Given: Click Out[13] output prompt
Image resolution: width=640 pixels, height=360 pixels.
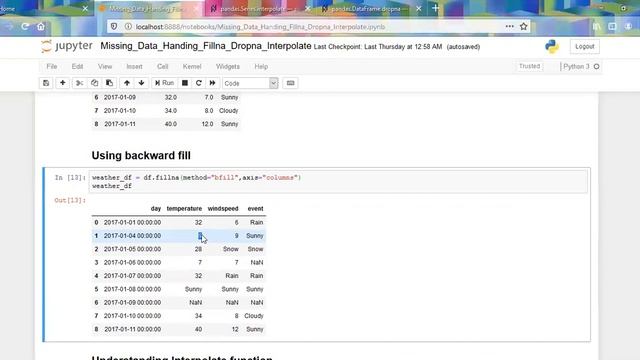Looking at the screenshot, I should coord(70,200).
